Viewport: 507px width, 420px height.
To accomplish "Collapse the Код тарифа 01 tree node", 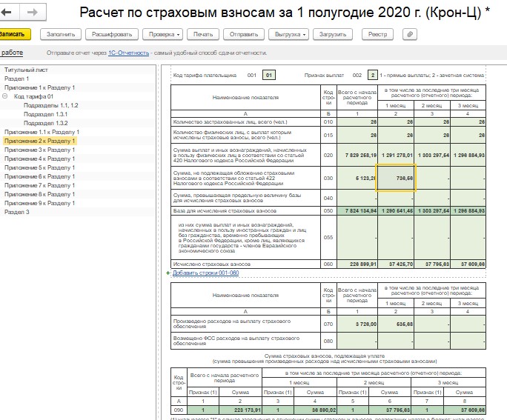I will click(x=5, y=96).
